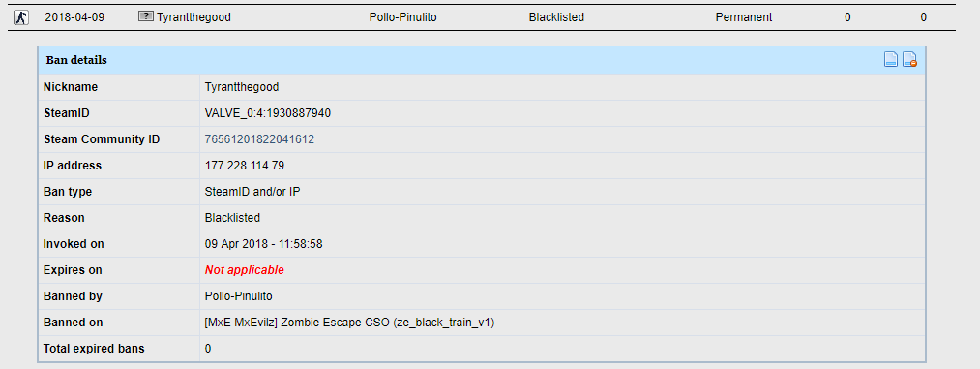Click the IP address 177.228.114.79
The height and width of the screenshot is (369, 980).
point(245,166)
